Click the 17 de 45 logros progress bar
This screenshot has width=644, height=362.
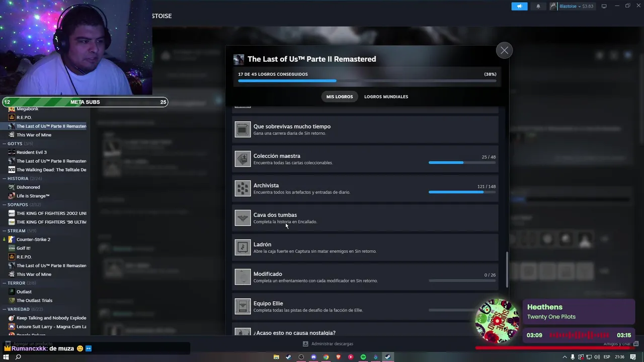click(367, 80)
